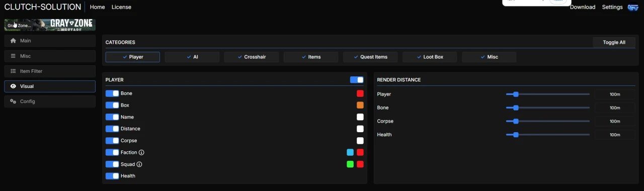Select the Quest Items category
Image resolution: width=644 pixels, height=191 pixels.
(370, 57)
